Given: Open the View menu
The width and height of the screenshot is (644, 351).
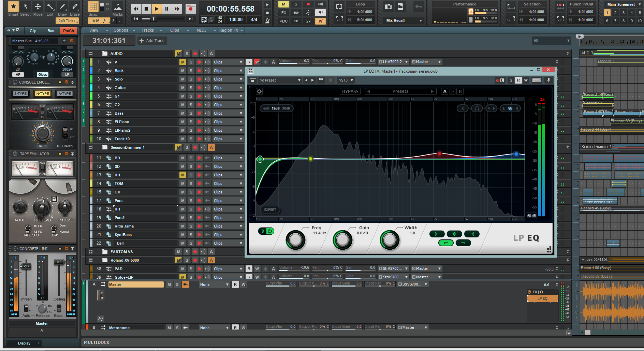Looking at the screenshot, I should pos(93,30).
